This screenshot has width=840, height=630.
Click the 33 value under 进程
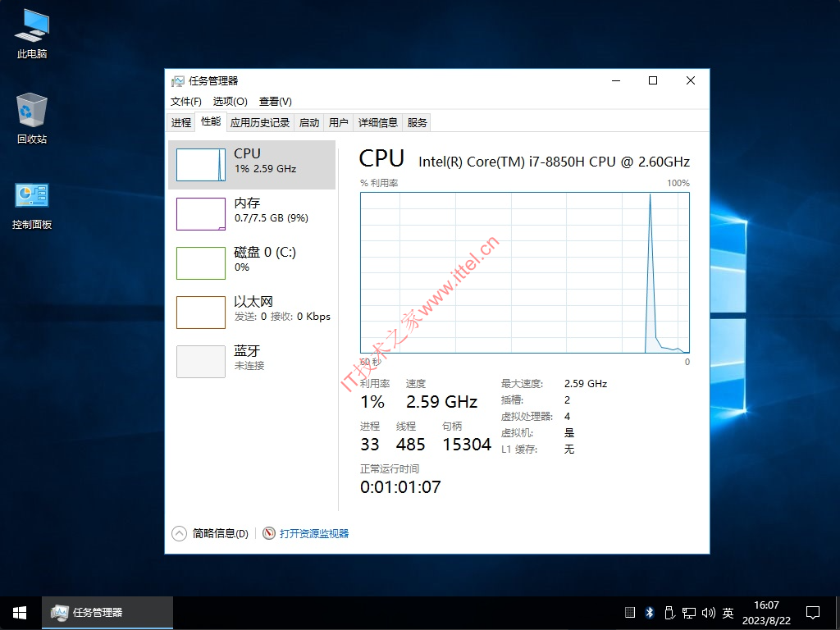pos(370,445)
